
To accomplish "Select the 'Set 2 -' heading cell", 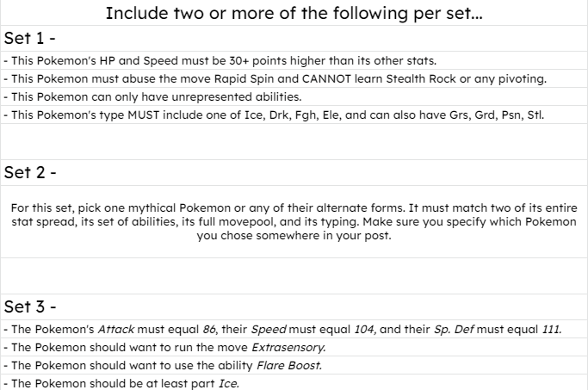I will [294, 172].
